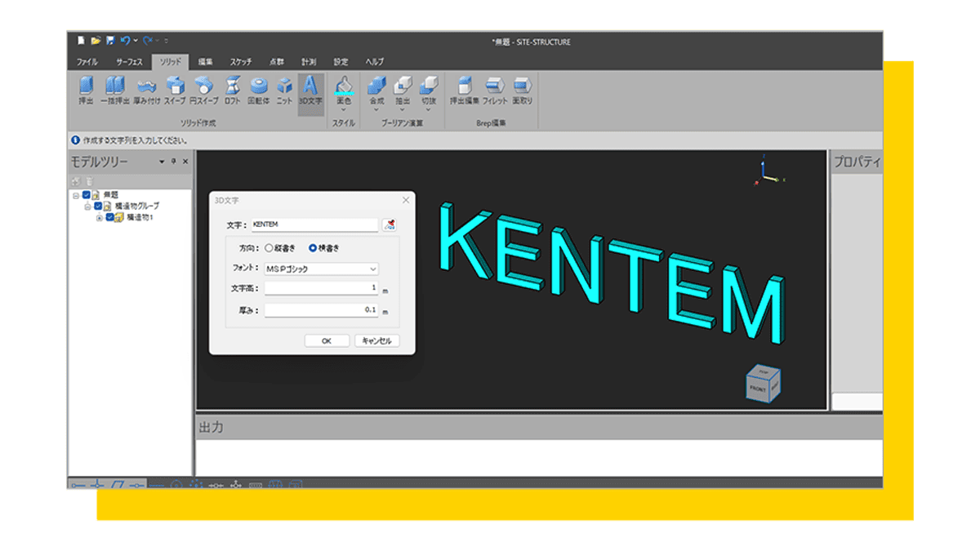Switch to the スケッチ ribbon tab
The image size is (980, 551).
pos(240,62)
